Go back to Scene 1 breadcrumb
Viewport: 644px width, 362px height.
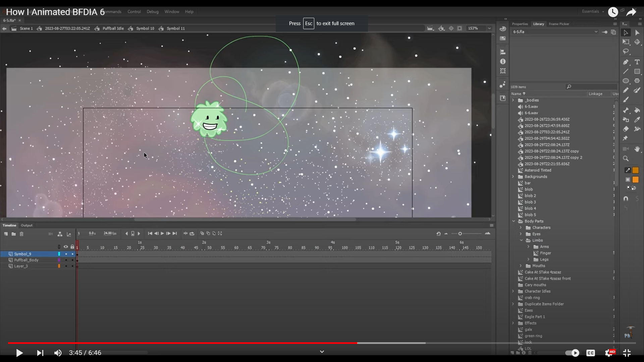(x=26, y=28)
